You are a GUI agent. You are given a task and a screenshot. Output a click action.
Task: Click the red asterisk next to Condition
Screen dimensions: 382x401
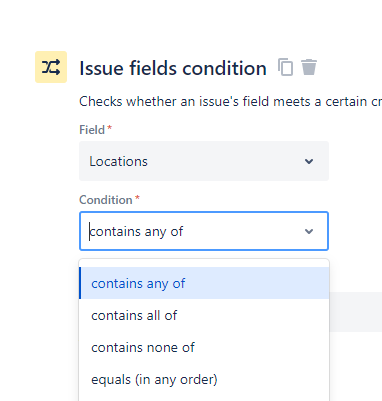[x=137, y=198]
